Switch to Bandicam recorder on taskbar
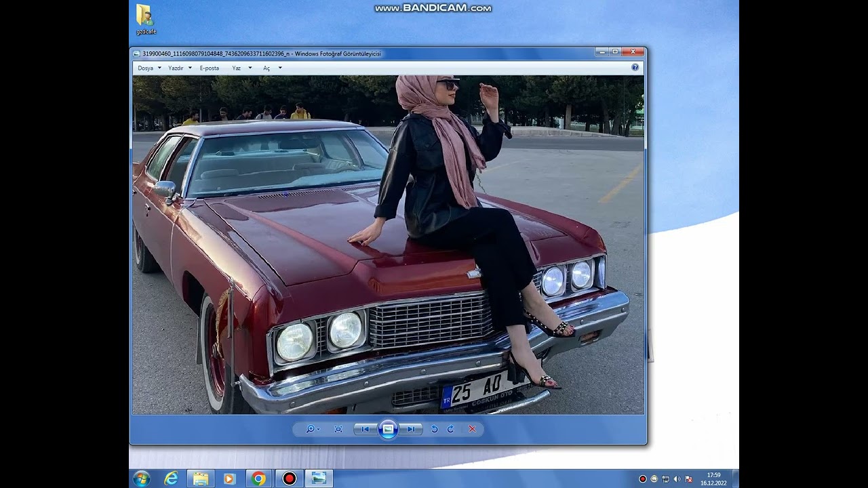The width and height of the screenshot is (868, 488). tap(290, 479)
